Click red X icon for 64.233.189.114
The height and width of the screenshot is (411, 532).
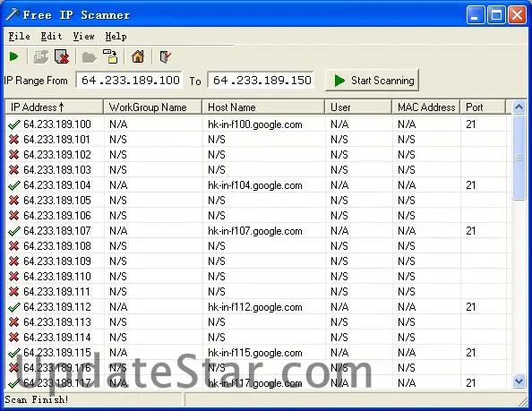click(x=14, y=338)
